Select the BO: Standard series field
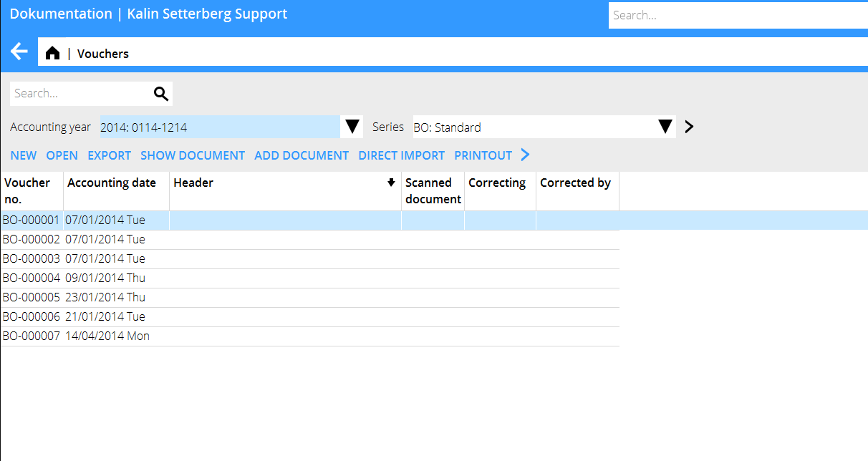The height and width of the screenshot is (461, 868). point(534,127)
